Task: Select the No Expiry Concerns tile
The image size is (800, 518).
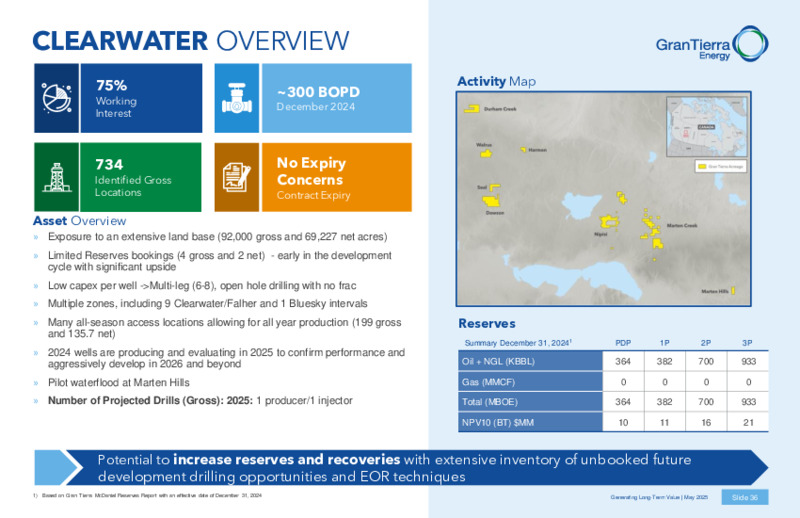Action: click(313, 177)
